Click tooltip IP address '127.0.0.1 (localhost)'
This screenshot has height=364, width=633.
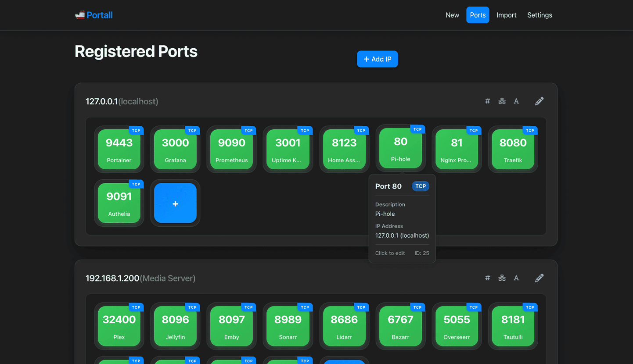(402, 236)
